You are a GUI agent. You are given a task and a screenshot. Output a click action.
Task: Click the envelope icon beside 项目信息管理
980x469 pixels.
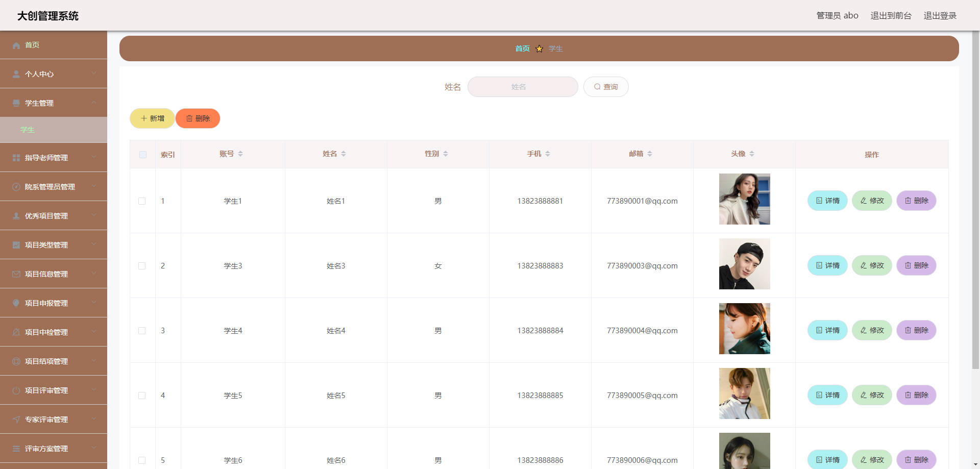16,274
